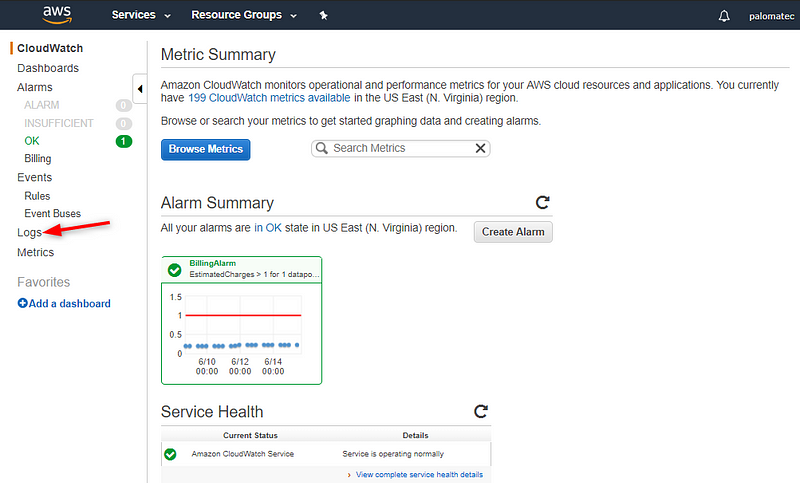The width and height of the screenshot is (800, 483).
Task: Click the INSUFFICIENT count badge
Action: [x=123, y=123]
